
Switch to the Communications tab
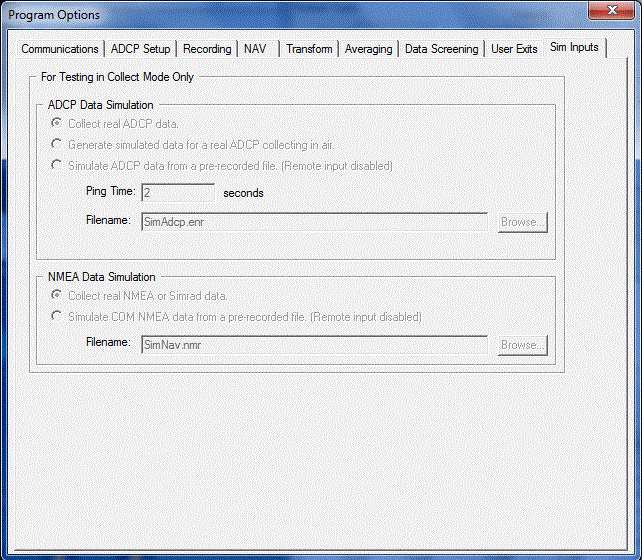pyautogui.click(x=60, y=49)
